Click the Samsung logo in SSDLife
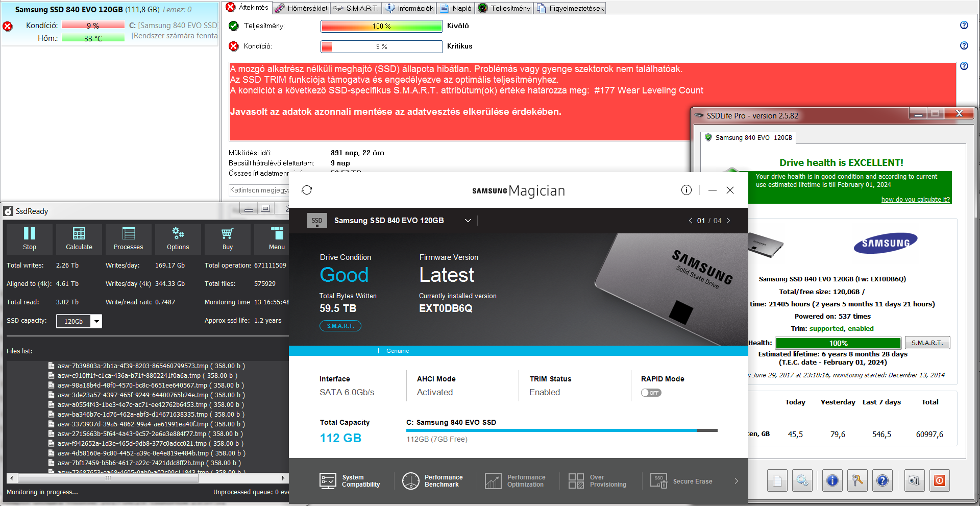This screenshot has width=980, height=506. point(886,243)
